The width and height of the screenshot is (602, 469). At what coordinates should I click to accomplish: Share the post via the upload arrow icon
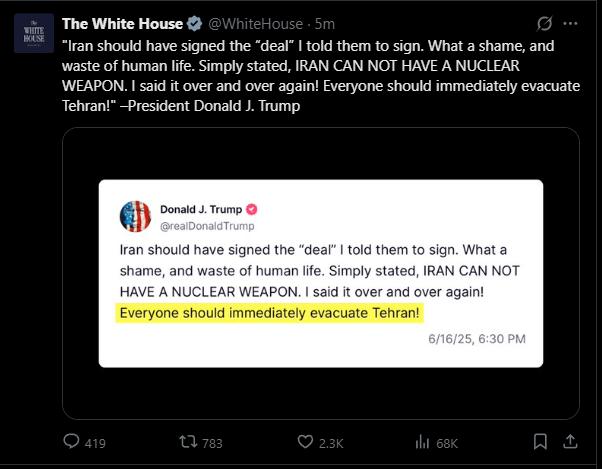tap(570, 441)
